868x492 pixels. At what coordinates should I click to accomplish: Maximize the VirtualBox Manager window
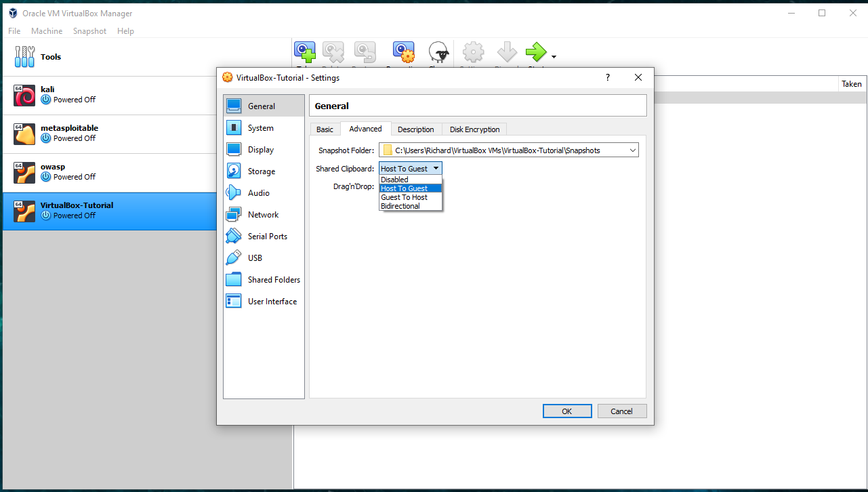tap(822, 13)
